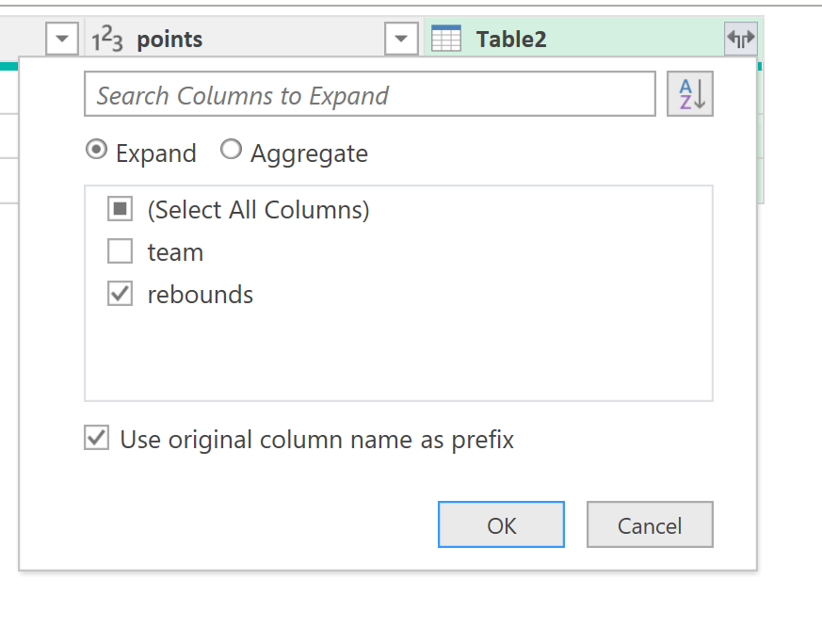
Task: Open the filter dropdown on the points column
Action: [401, 39]
